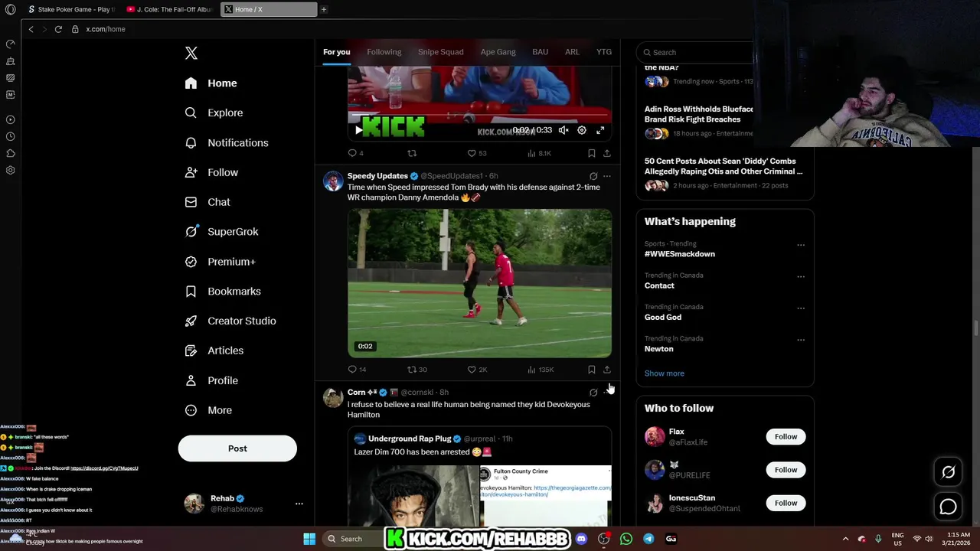Open more options on Speedy Updates post

point(607,176)
